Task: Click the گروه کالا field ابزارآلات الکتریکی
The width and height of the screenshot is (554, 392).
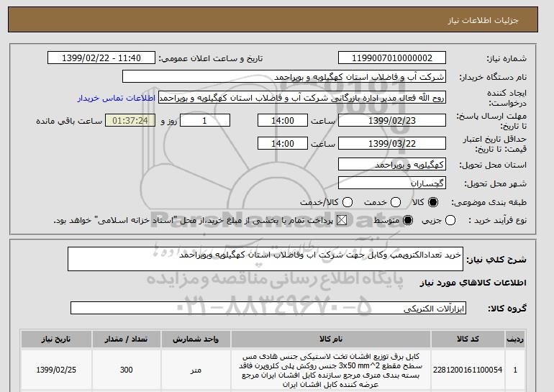Action: coord(268,308)
